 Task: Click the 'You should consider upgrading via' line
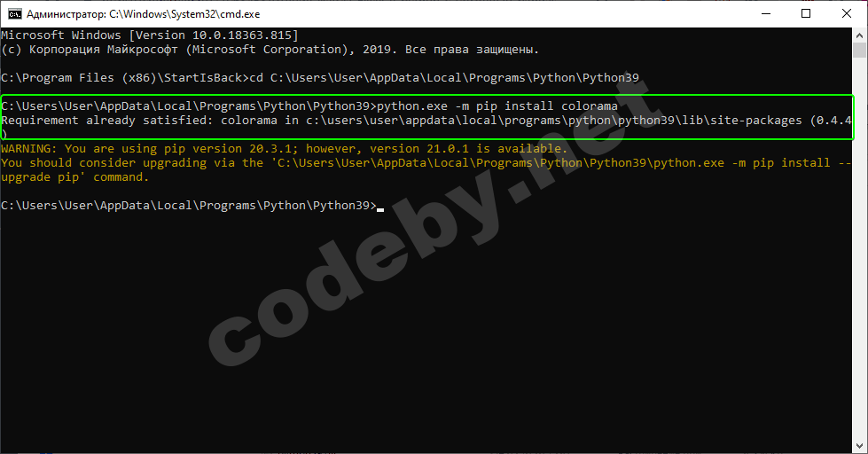[x=426, y=163]
